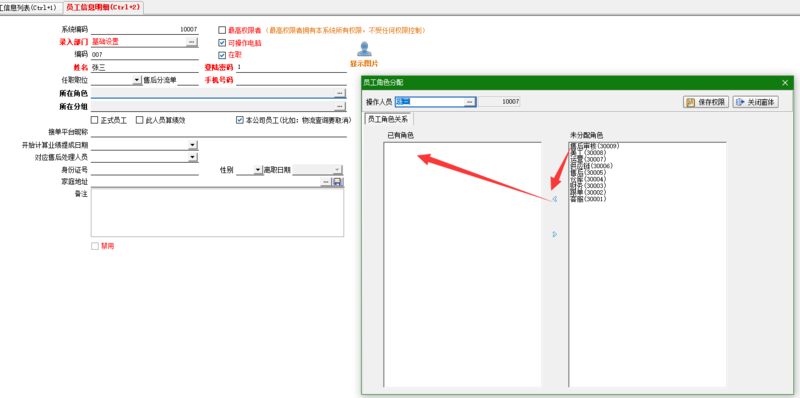The image size is (800, 398).
Task: Open 操作人员 ellipsis lookup button
Action: pos(470,102)
